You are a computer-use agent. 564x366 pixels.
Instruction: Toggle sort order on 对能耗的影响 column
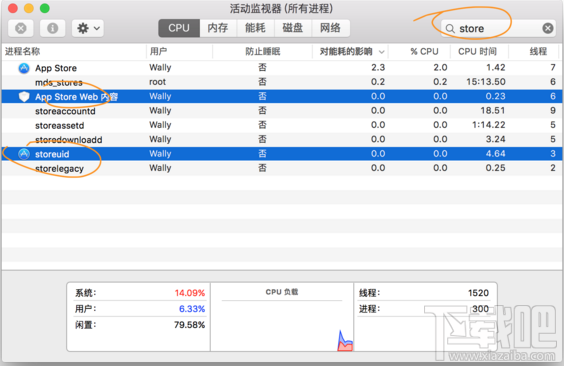click(x=351, y=51)
